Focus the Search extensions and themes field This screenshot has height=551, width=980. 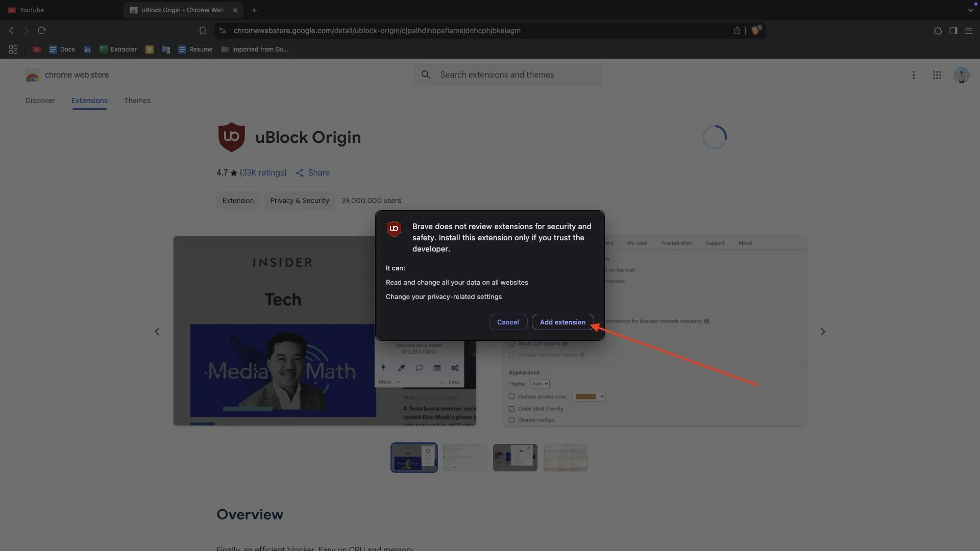(508, 75)
